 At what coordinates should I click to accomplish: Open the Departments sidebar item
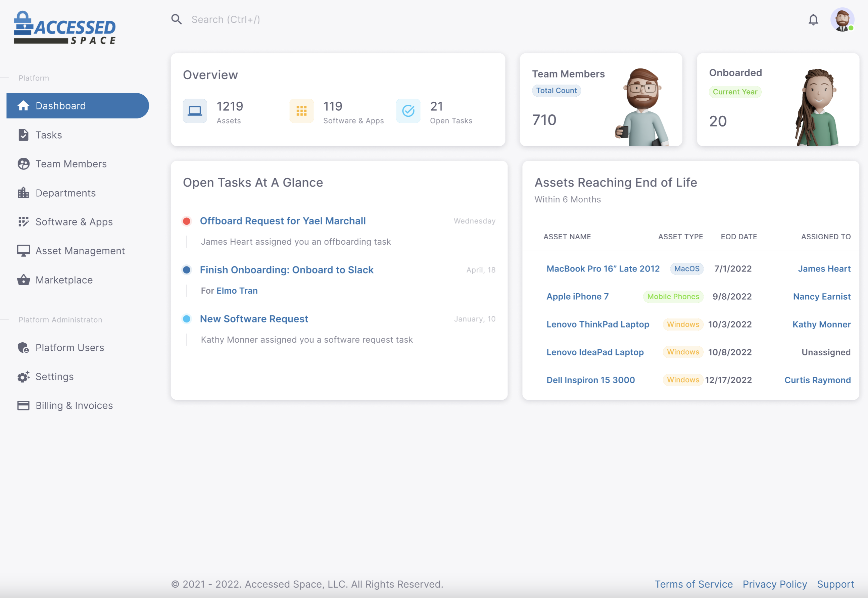[x=65, y=193]
